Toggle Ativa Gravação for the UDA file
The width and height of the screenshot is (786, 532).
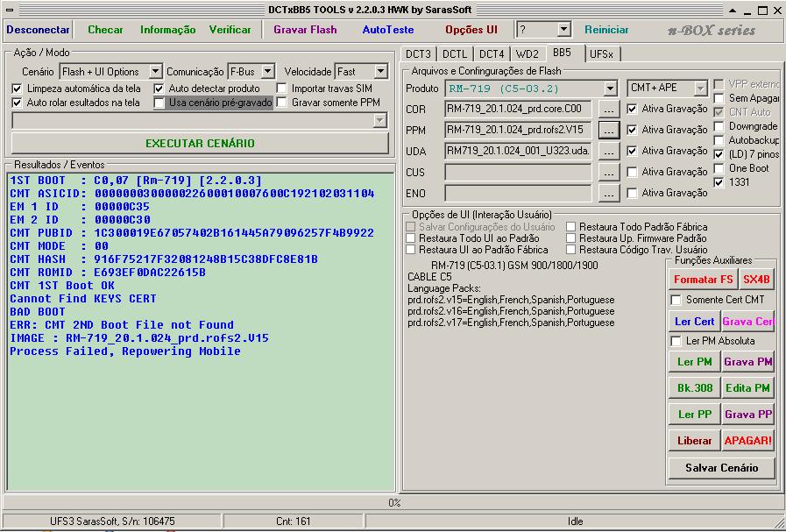click(x=632, y=151)
